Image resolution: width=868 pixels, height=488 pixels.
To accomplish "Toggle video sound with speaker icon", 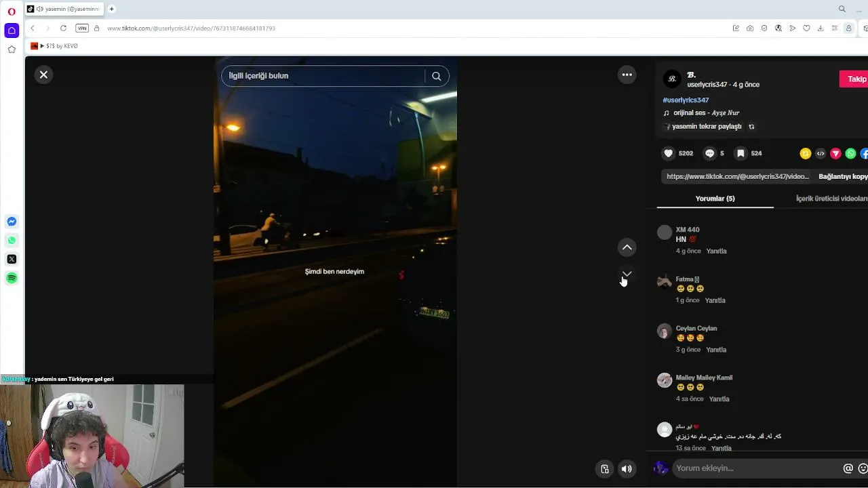I will pyautogui.click(x=627, y=469).
